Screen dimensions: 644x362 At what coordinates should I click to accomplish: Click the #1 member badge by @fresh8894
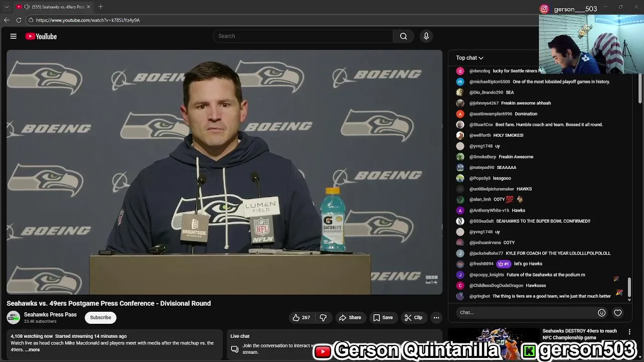[x=504, y=264]
